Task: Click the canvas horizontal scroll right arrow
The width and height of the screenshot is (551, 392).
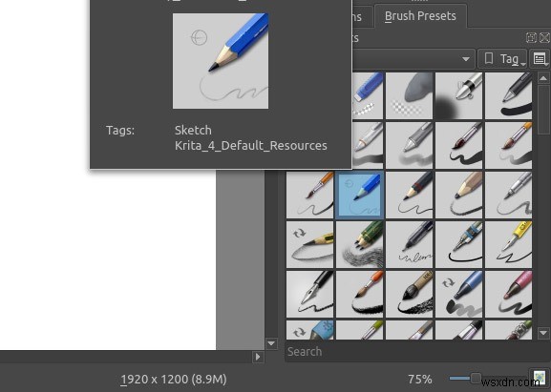Action: pyautogui.click(x=258, y=357)
